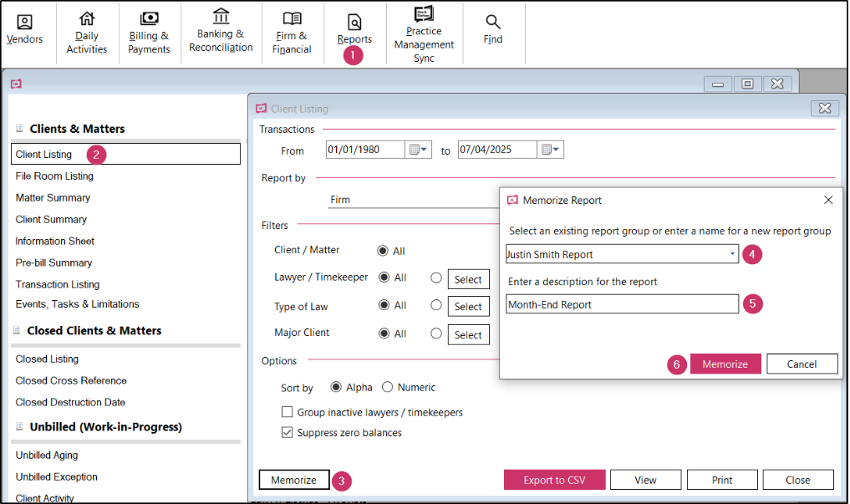Select Client Listing report
850x504 pixels.
coord(125,154)
